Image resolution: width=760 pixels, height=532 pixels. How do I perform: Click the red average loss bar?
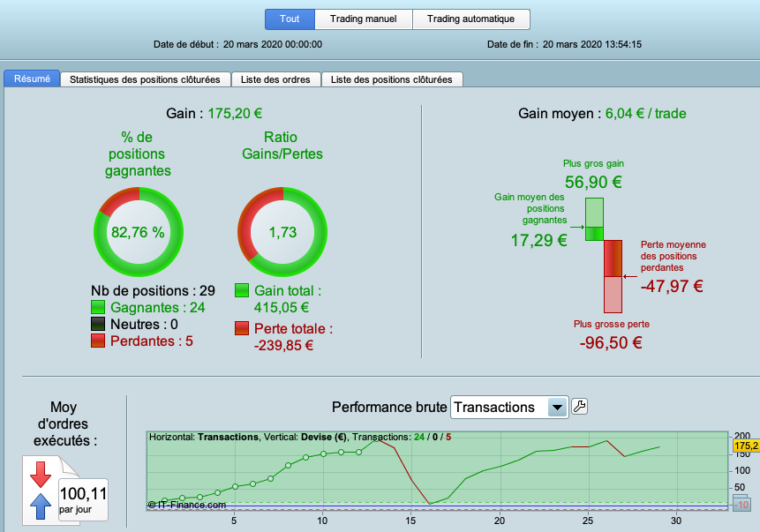tap(613, 259)
